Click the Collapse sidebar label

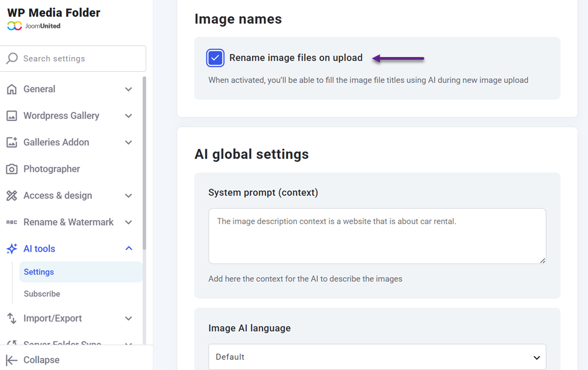coord(41,360)
